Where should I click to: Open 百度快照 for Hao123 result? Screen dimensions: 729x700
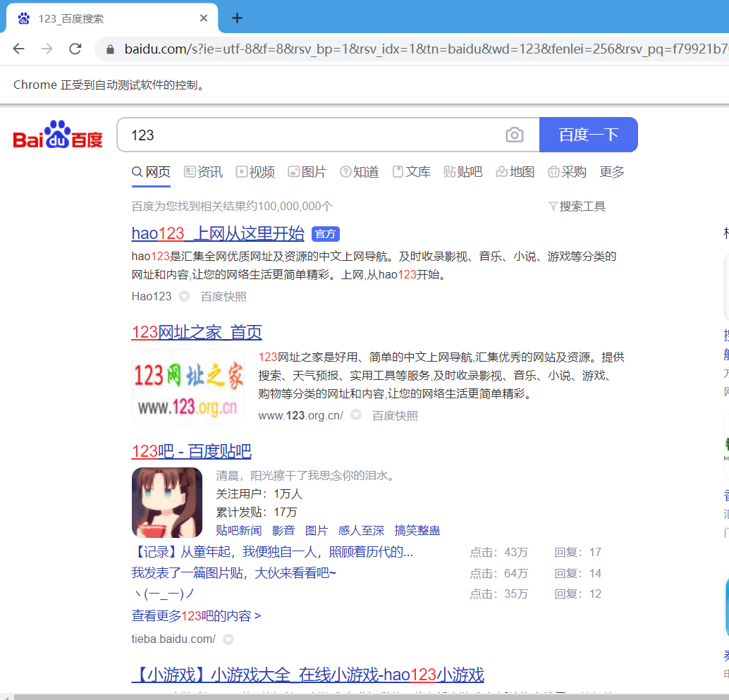click(x=223, y=297)
